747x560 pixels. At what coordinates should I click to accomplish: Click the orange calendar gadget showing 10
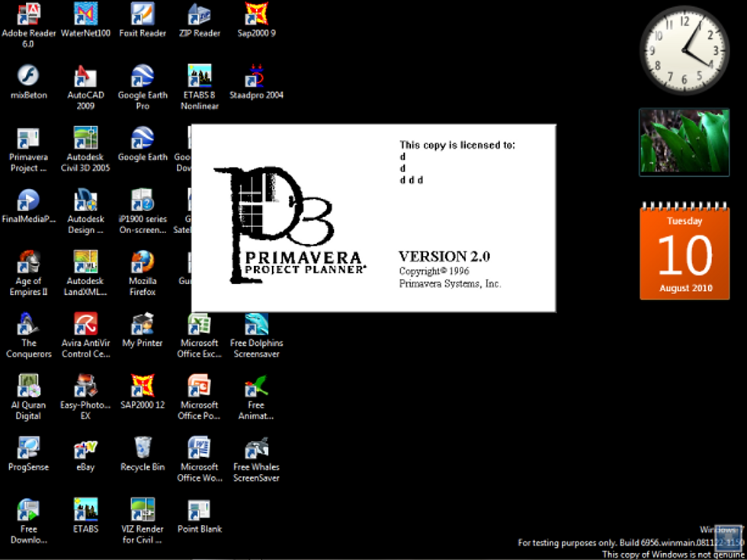point(684,251)
